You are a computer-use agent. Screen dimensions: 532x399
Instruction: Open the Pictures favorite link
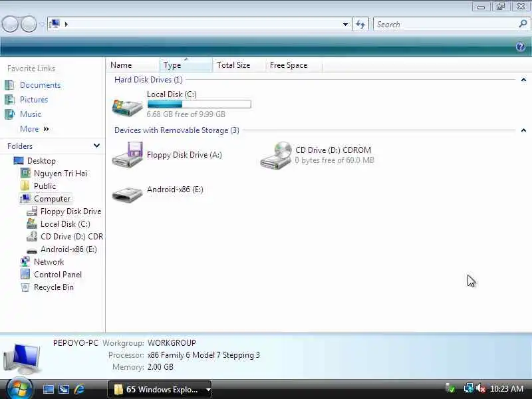(34, 99)
